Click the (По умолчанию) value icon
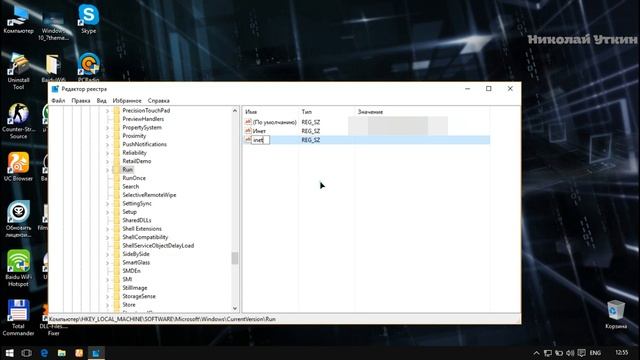The image size is (640, 360). coord(248,122)
